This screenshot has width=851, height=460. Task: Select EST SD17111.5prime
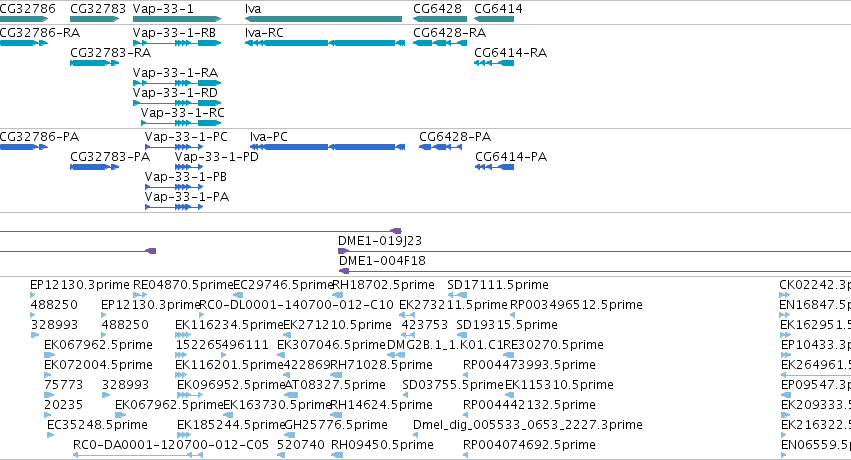(498, 285)
